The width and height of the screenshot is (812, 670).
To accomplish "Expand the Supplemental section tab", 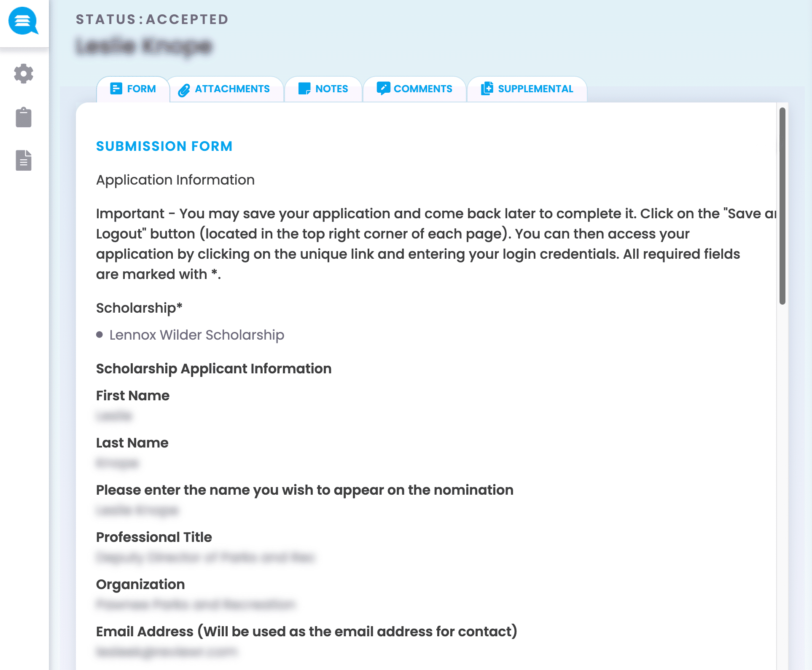I will pyautogui.click(x=527, y=88).
